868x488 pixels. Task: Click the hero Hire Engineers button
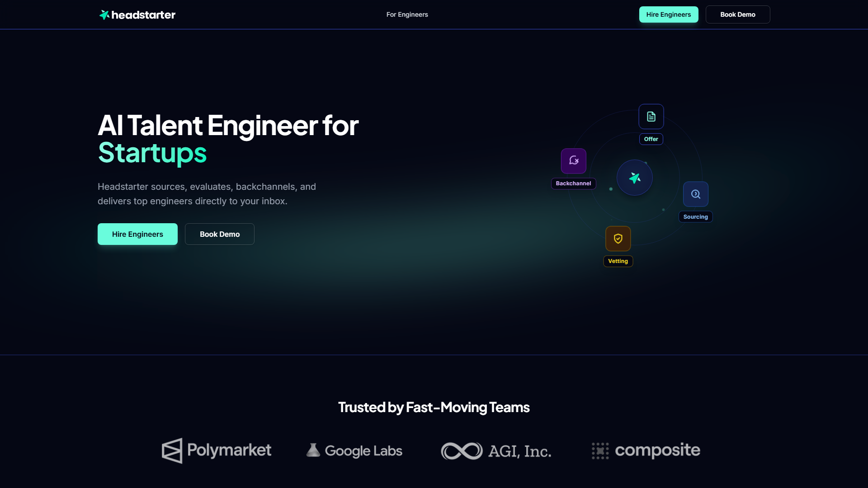pyautogui.click(x=137, y=234)
